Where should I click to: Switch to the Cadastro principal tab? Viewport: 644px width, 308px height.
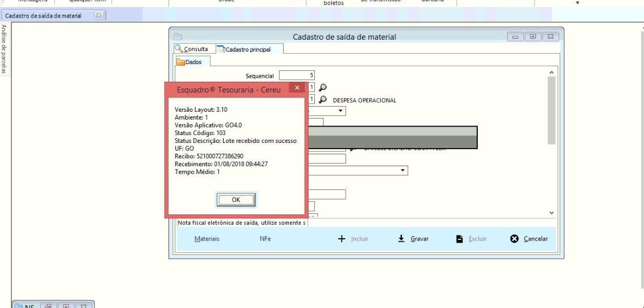point(249,49)
